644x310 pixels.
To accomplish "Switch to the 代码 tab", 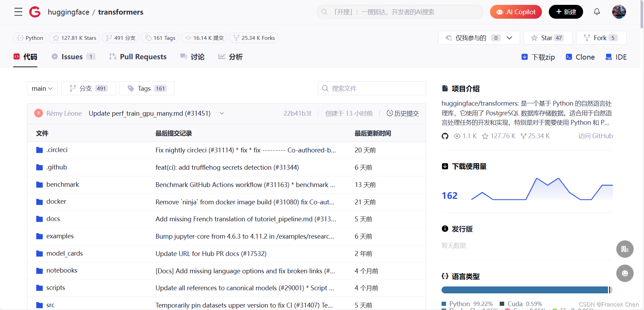I will pos(25,57).
